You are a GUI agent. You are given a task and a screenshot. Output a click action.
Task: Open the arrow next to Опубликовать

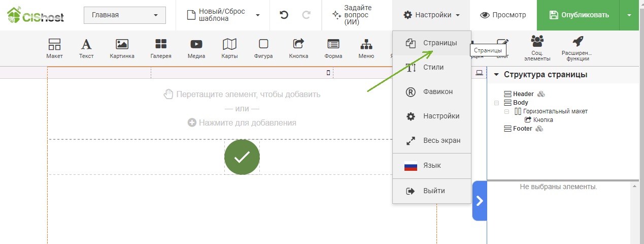629,15
